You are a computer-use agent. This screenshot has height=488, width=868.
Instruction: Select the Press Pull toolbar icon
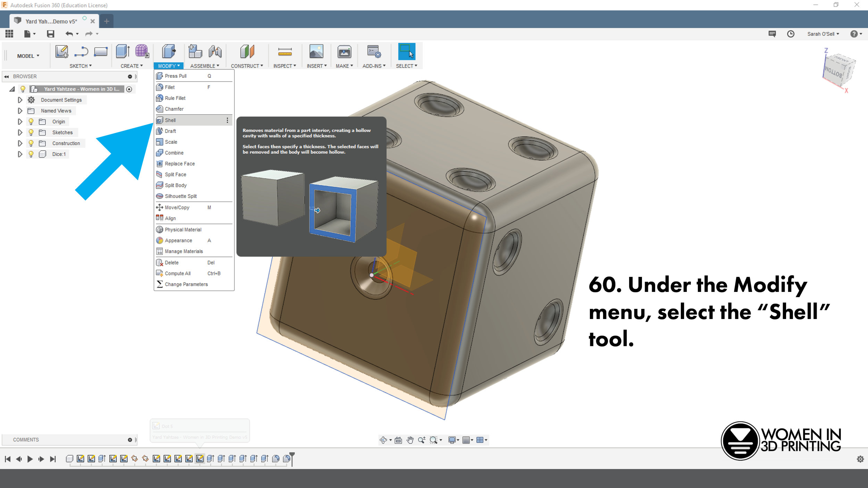pyautogui.click(x=169, y=51)
